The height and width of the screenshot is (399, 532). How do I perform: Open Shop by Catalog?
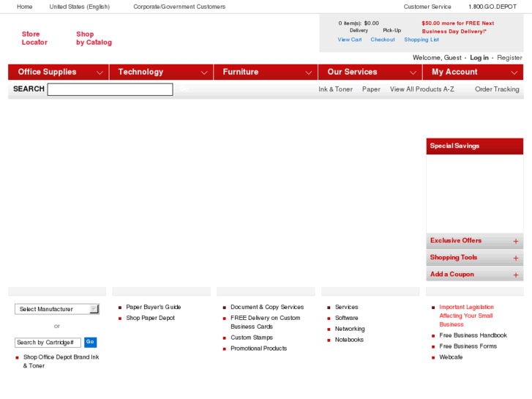(94, 38)
